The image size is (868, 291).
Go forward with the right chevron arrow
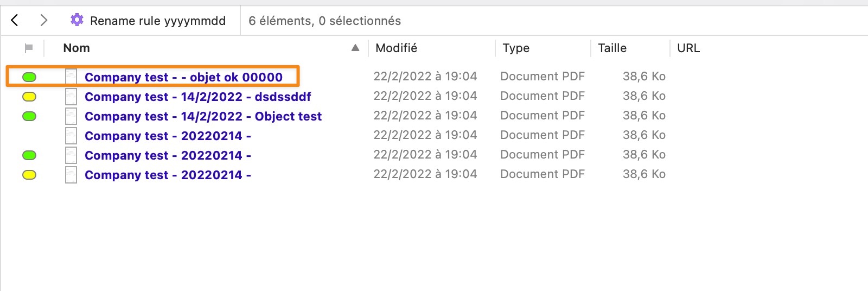pos(44,21)
